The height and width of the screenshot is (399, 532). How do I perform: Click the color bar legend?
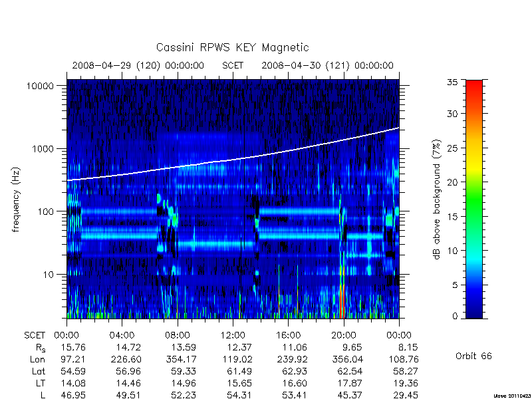[474, 199]
